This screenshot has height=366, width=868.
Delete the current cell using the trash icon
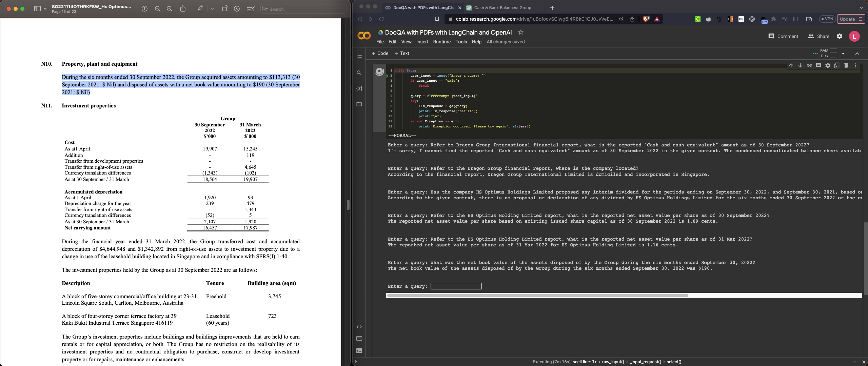pos(846,65)
